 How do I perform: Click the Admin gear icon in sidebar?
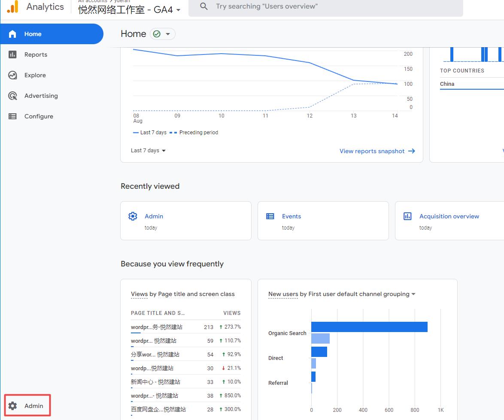pos(12,406)
